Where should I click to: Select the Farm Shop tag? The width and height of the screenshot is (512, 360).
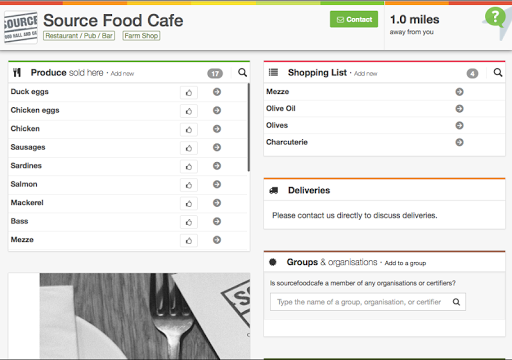pyautogui.click(x=141, y=36)
